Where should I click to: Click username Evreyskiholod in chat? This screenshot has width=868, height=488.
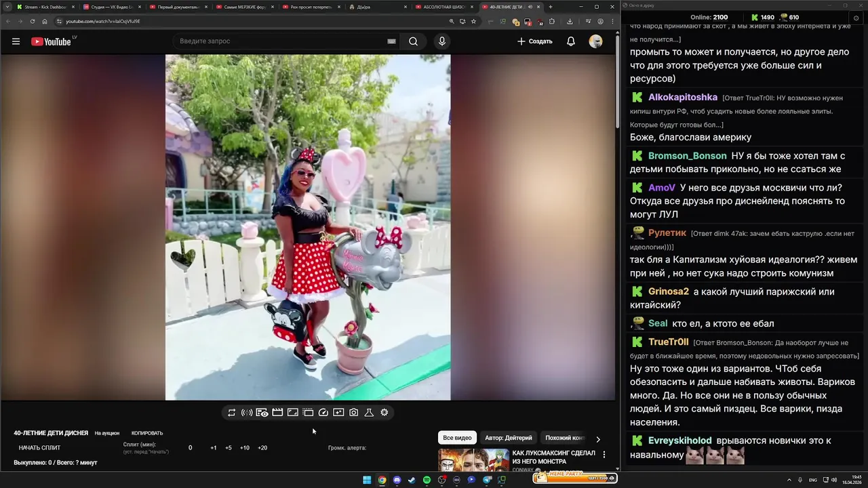tap(680, 441)
